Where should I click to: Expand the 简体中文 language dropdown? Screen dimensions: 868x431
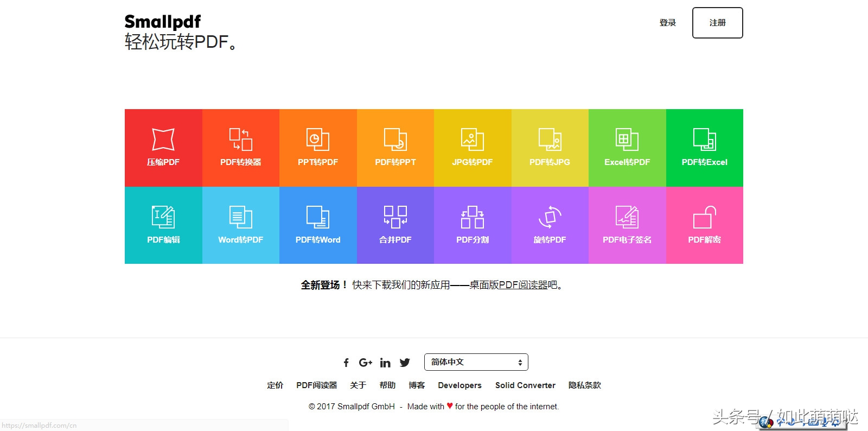point(476,362)
